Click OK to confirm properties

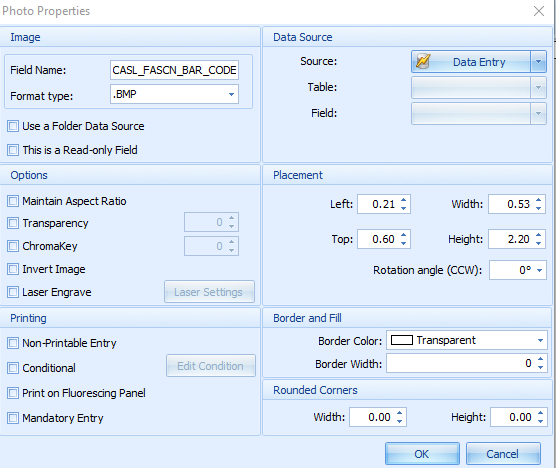422,453
